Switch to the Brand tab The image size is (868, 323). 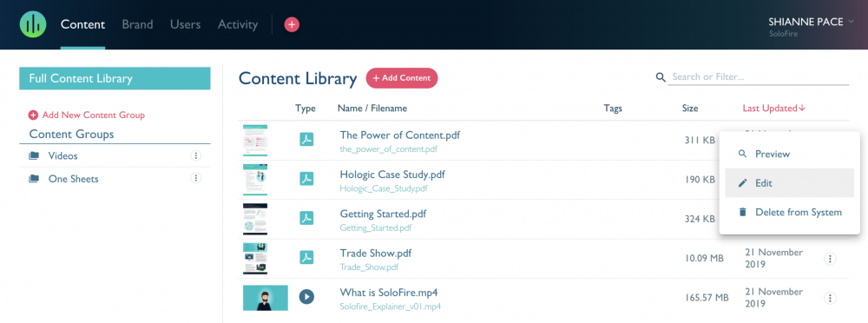[137, 24]
